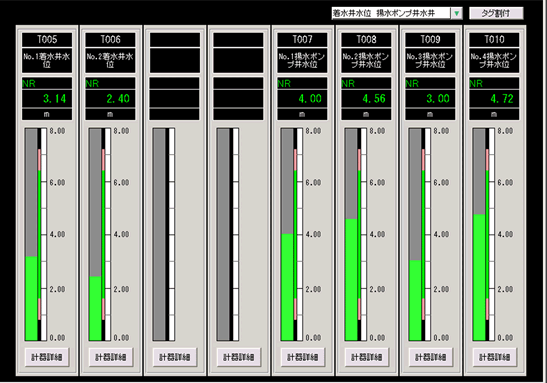Click the タグ割付 button
Image resolution: width=547 pixels, height=383 pixels.
coord(496,13)
